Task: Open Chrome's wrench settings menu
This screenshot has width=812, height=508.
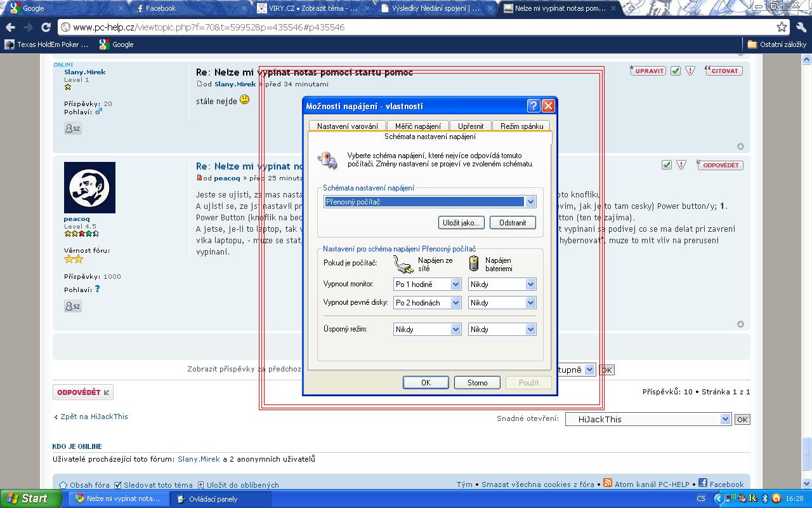Action: (801, 27)
